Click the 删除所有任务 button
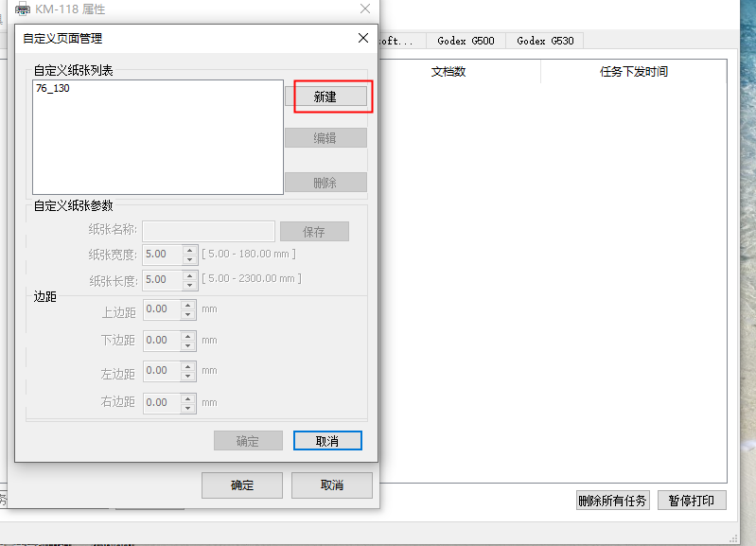 tap(612, 501)
